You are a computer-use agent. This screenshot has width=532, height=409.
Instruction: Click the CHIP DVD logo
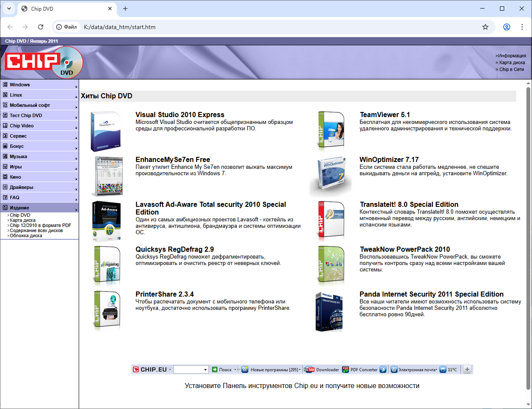click(x=44, y=62)
